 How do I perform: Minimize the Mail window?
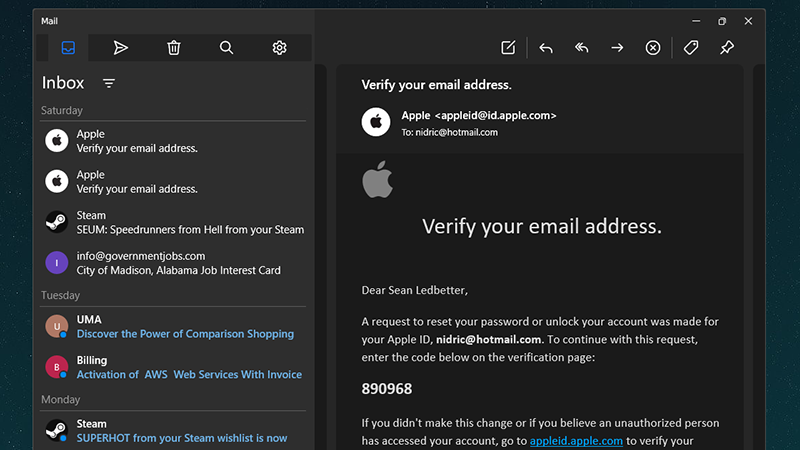696,21
